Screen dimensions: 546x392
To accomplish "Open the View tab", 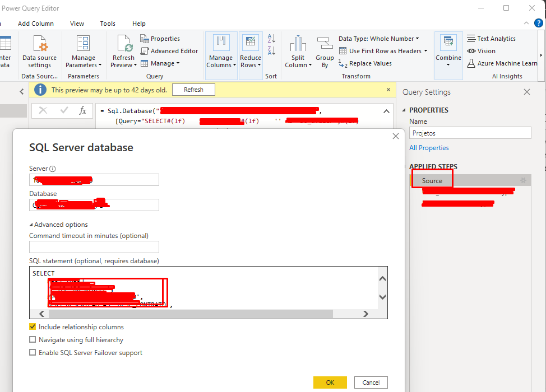I will click(77, 24).
